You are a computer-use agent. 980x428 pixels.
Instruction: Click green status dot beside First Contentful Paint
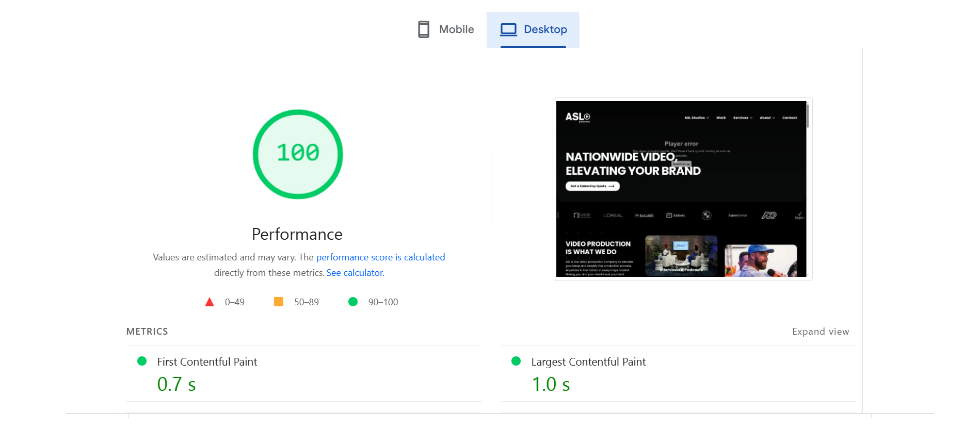(142, 361)
